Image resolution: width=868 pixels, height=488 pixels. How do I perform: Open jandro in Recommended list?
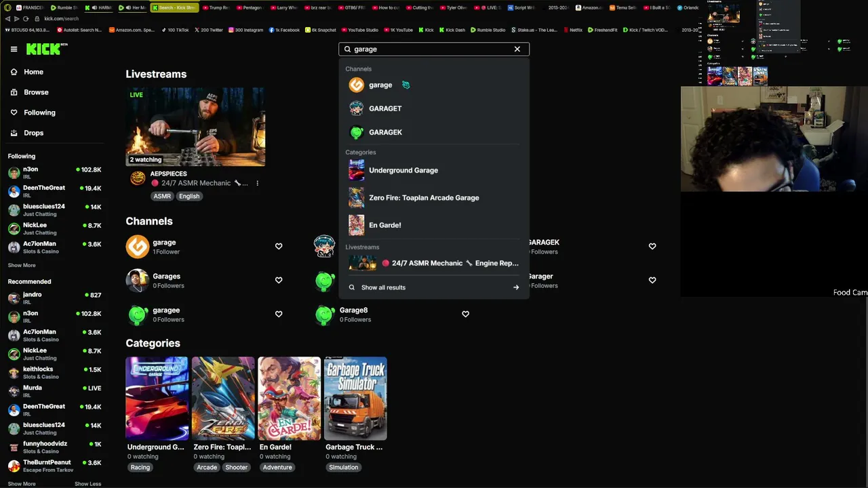[x=54, y=298]
